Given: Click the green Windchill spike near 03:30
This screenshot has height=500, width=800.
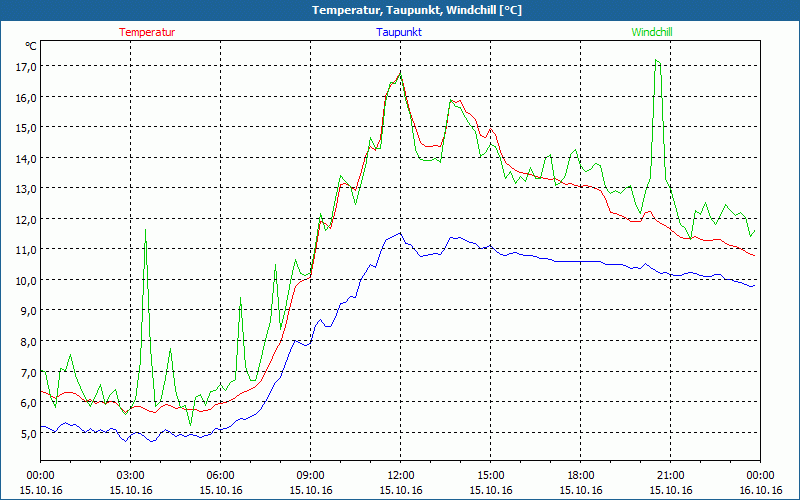Looking at the screenshot, I should point(145,230).
